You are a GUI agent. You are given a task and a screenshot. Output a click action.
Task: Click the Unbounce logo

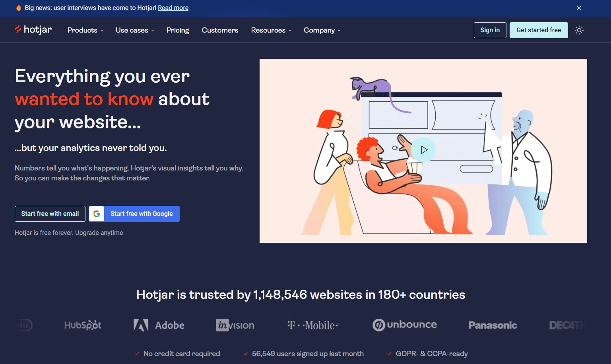pyautogui.click(x=405, y=325)
